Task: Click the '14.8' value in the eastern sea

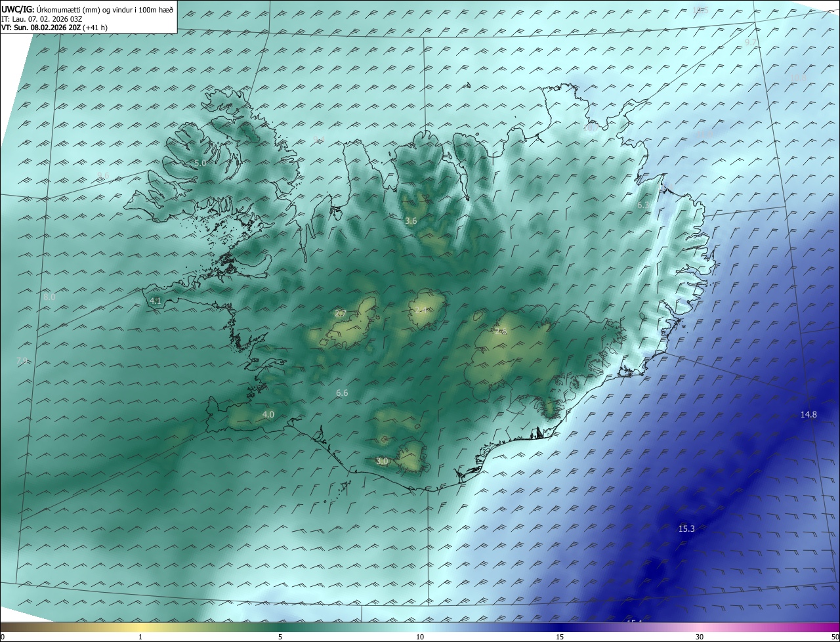Action: pyautogui.click(x=808, y=414)
